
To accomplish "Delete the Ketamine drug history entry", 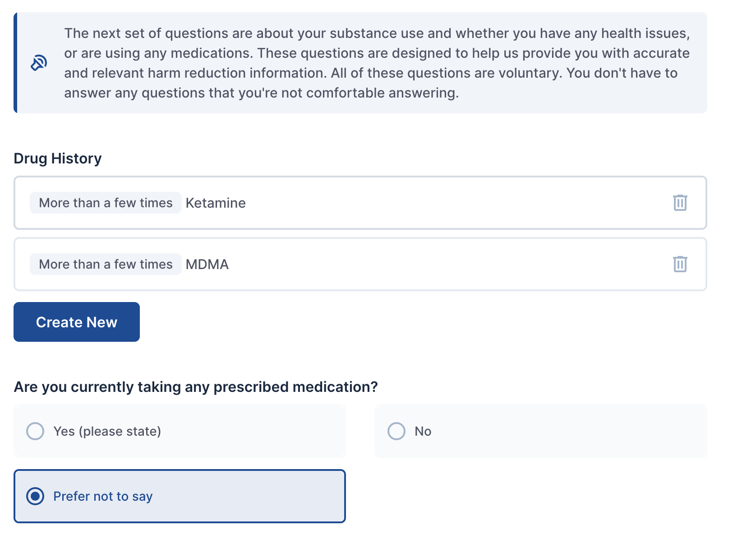I will 680,203.
